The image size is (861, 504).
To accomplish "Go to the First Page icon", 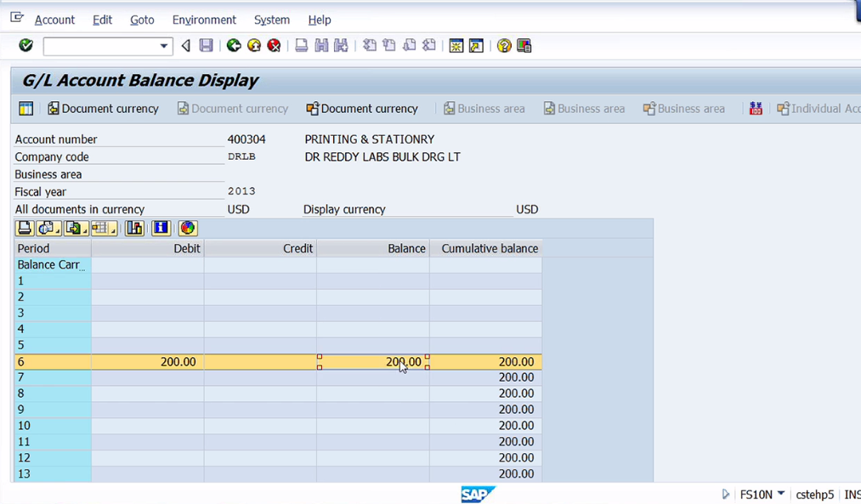I will [x=370, y=46].
